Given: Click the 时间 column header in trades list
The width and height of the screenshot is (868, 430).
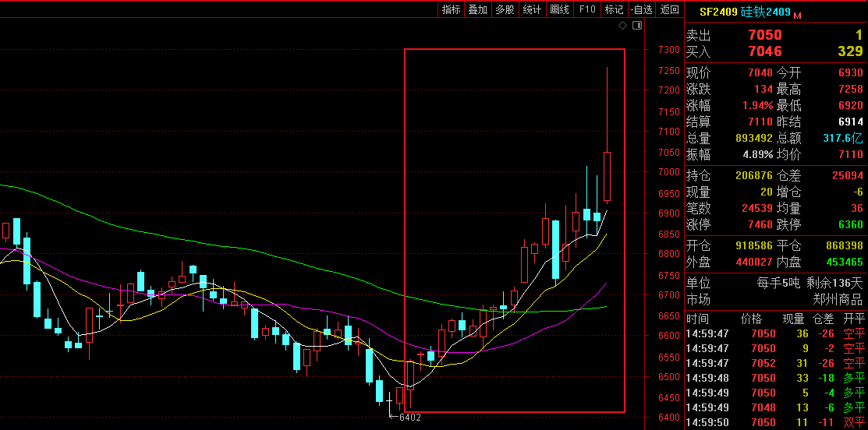Looking at the screenshot, I should click(x=697, y=319).
